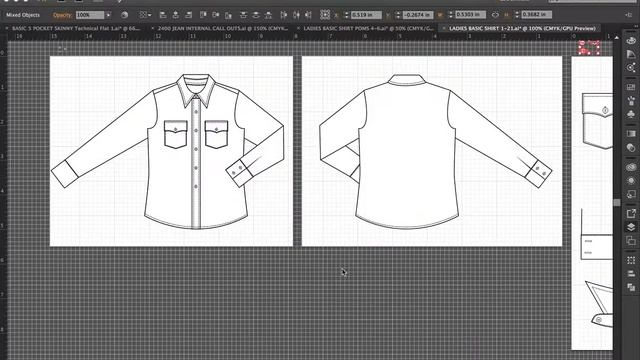Open the Color panel palette icon
Screen dimensions: 640x360
(631, 40)
